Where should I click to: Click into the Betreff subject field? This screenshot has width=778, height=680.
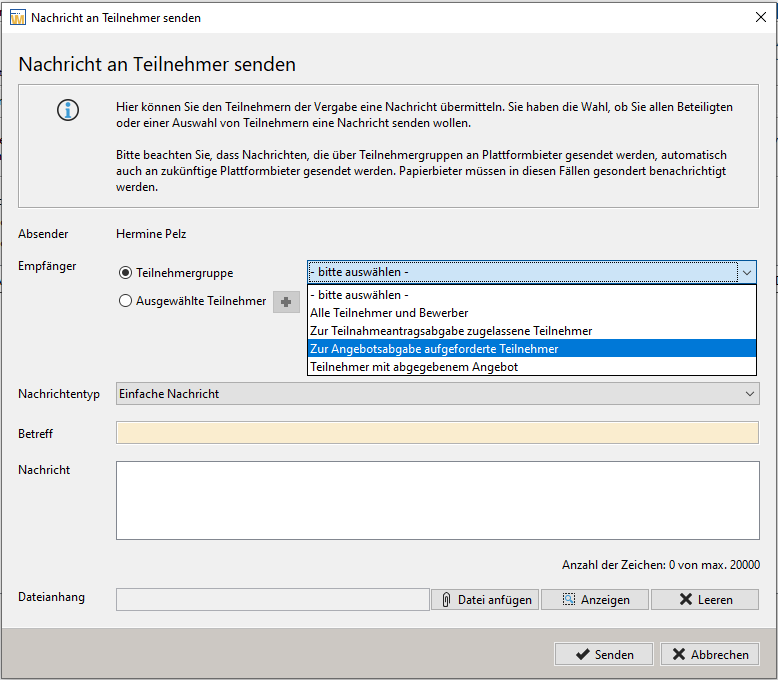point(438,433)
